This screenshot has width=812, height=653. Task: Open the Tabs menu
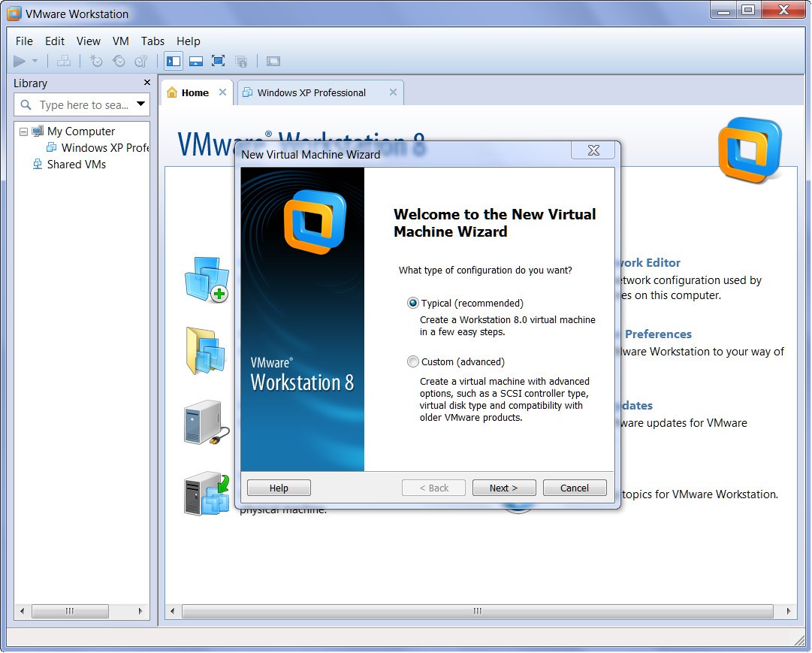click(x=152, y=41)
